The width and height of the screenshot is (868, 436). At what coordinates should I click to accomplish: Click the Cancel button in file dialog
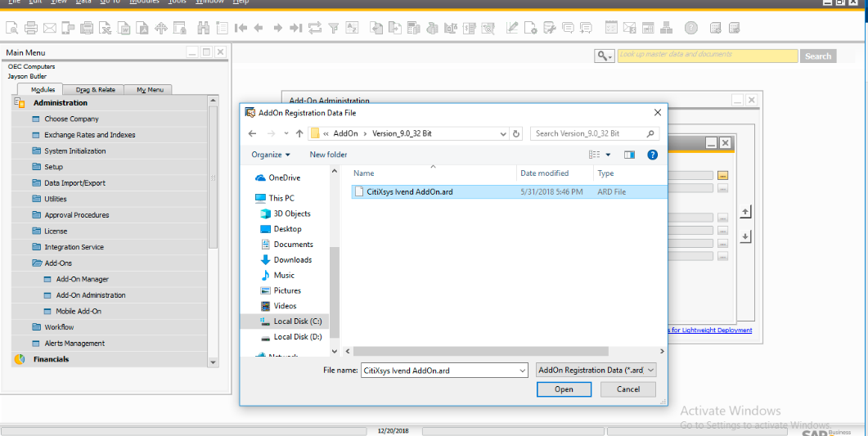tap(628, 389)
